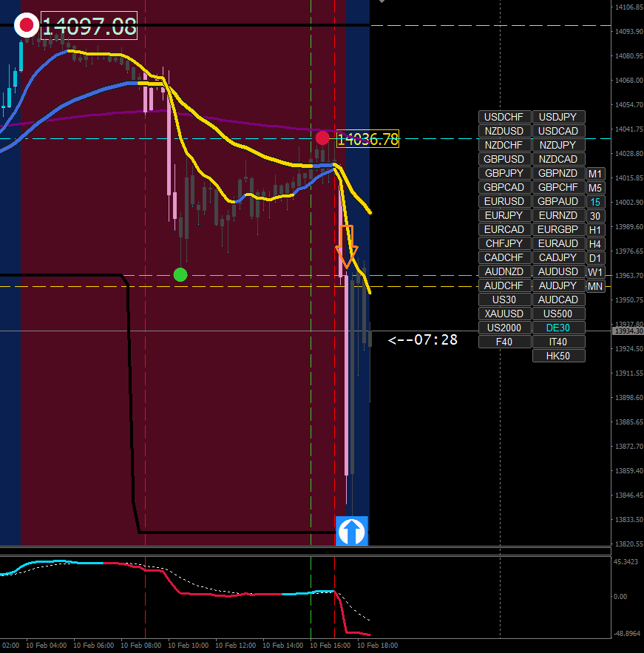Switch to the 30 minute timeframe

click(595, 216)
